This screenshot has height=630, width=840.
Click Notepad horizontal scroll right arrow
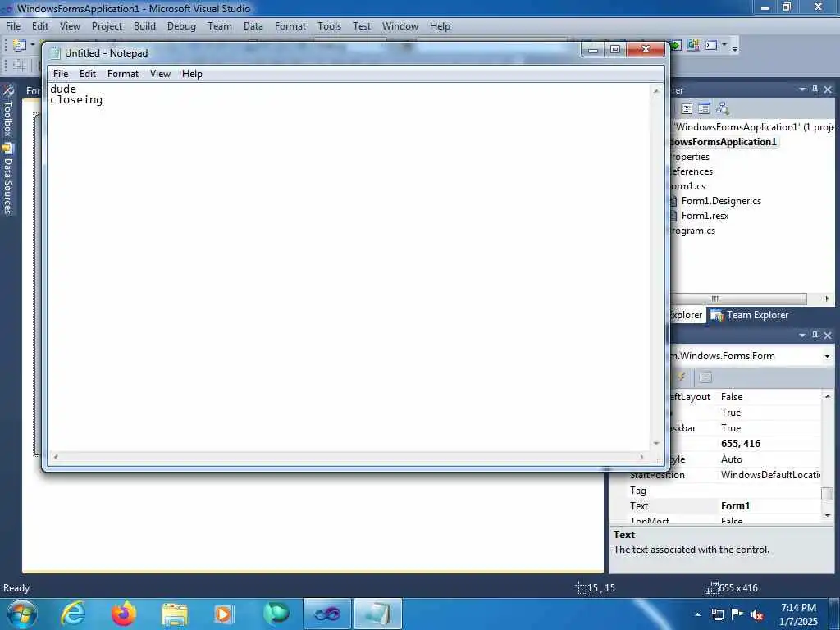pyautogui.click(x=641, y=457)
